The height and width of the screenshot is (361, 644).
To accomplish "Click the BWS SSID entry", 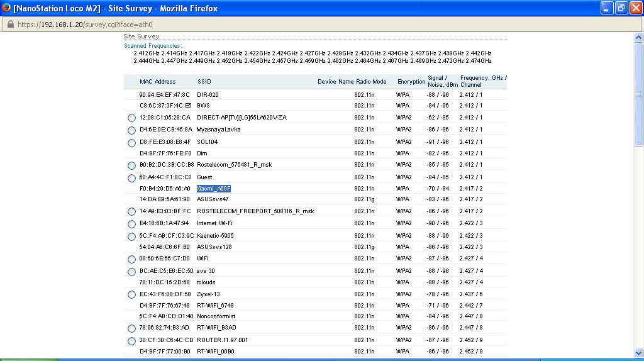I will click(203, 106).
